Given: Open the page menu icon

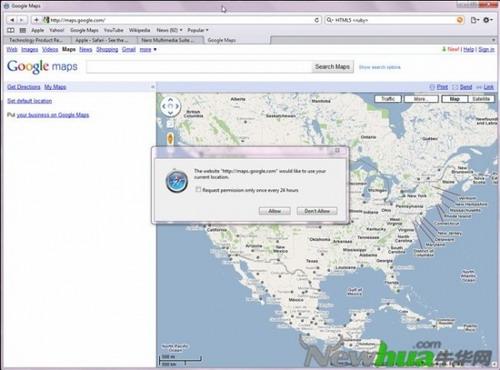Looking at the screenshot, I should click(x=474, y=20).
